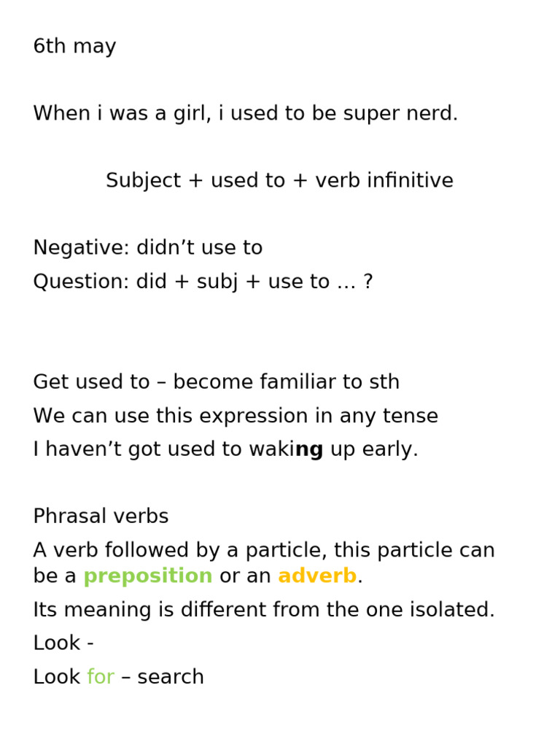Click the centered 'Subject + used to' formula
Image resolution: width=560 pixels, height=747 pixels.
(279, 181)
